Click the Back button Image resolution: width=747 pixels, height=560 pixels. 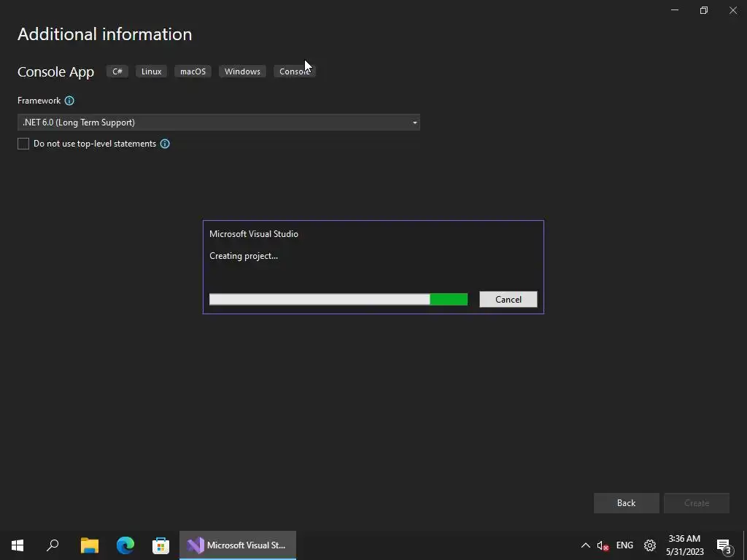(x=626, y=503)
